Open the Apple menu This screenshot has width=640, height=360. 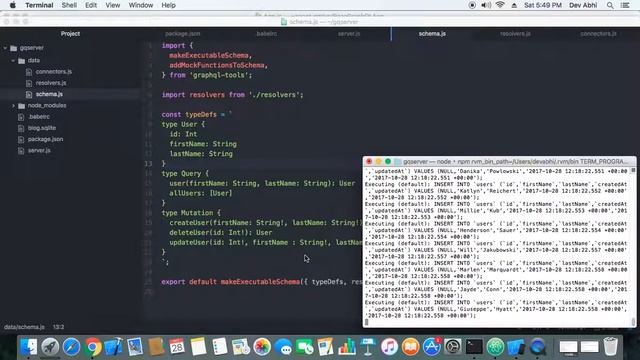13,5
